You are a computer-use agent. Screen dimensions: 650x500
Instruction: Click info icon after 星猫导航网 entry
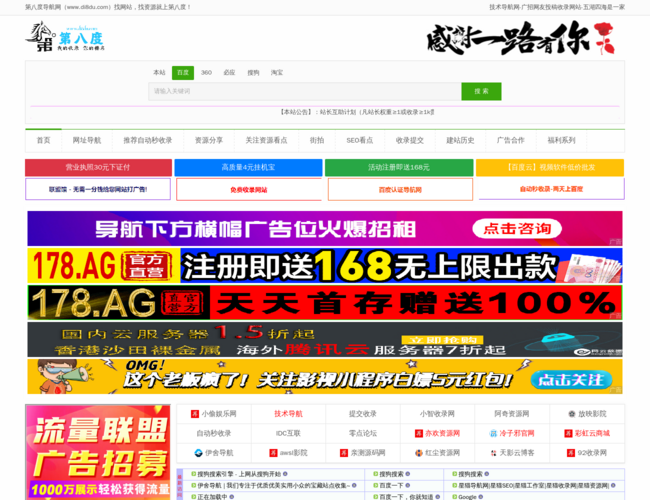[613, 485]
